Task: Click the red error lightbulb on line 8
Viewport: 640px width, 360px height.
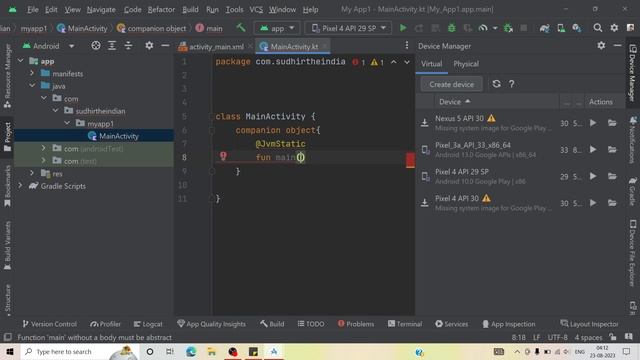Action: point(223,156)
